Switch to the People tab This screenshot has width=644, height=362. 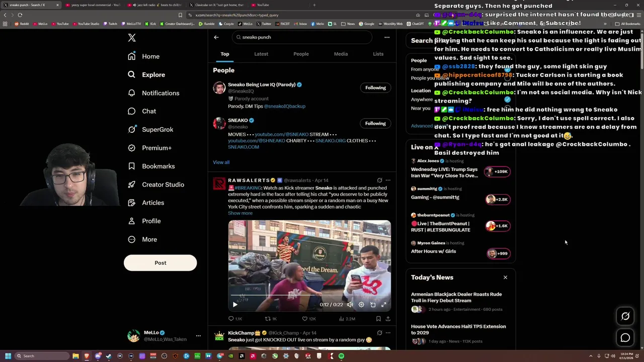[x=301, y=54]
